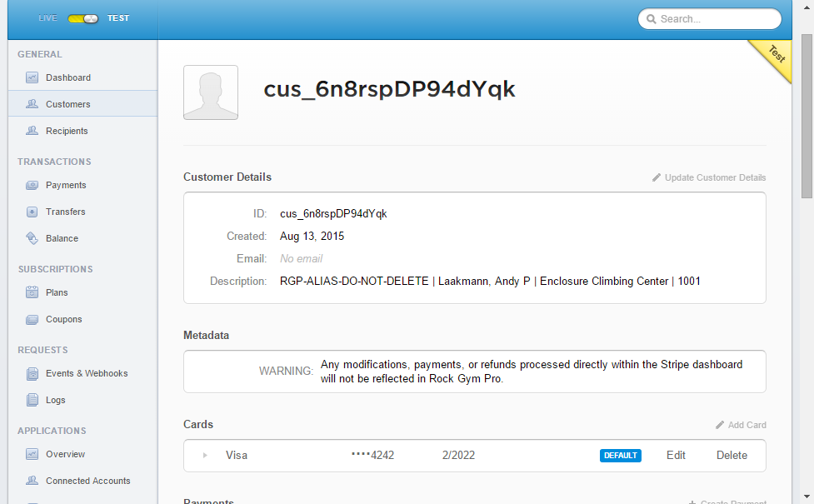Delete the Visa card

(732, 455)
